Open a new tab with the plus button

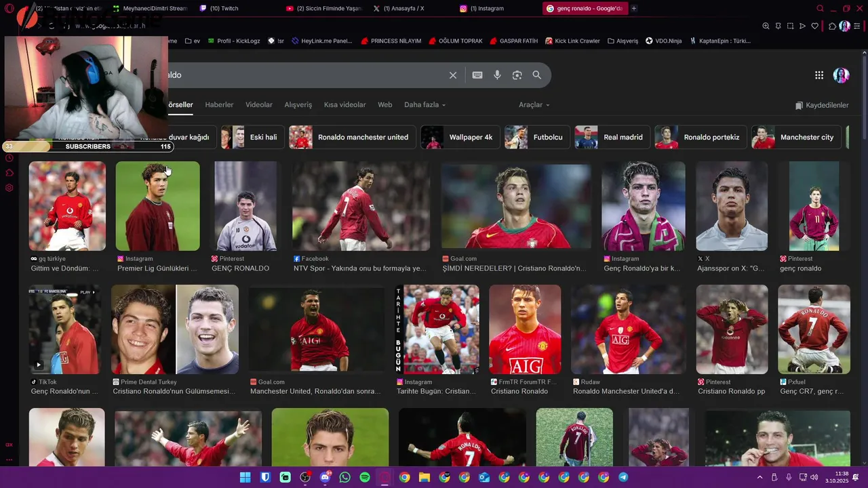point(634,9)
